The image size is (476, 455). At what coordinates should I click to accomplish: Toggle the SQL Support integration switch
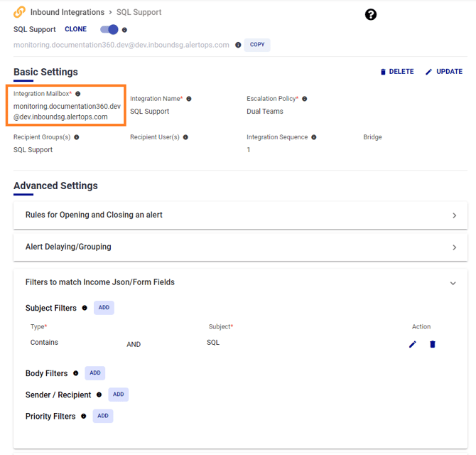point(109,30)
